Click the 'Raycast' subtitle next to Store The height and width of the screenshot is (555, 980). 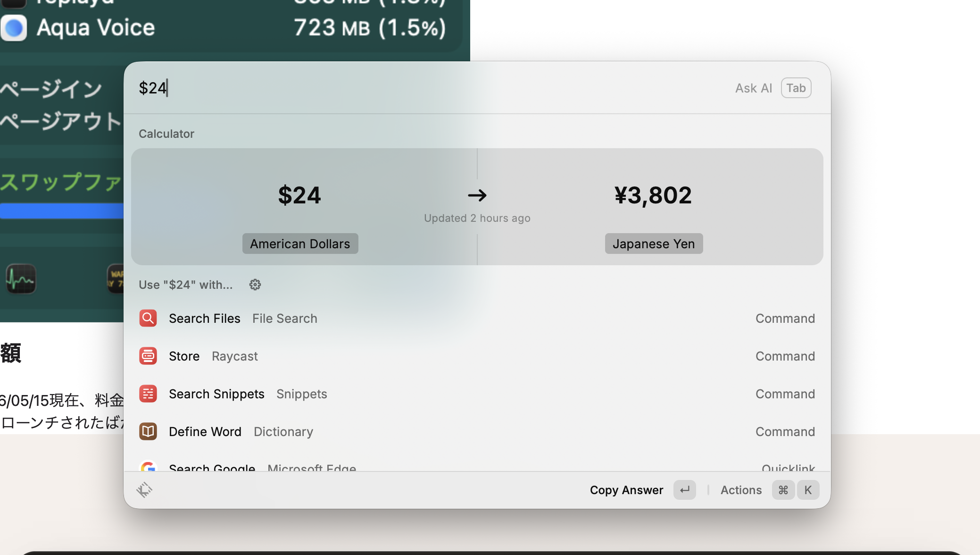click(235, 356)
